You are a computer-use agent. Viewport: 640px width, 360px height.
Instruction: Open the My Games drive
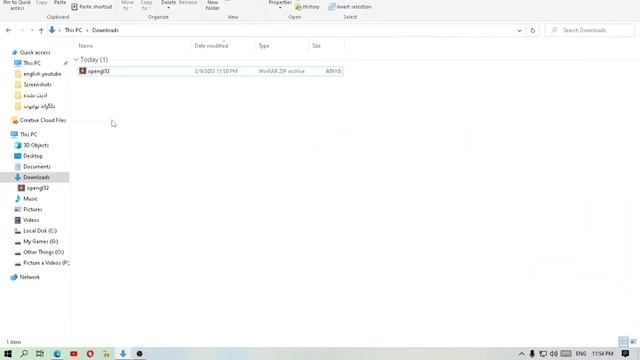coord(40,242)
